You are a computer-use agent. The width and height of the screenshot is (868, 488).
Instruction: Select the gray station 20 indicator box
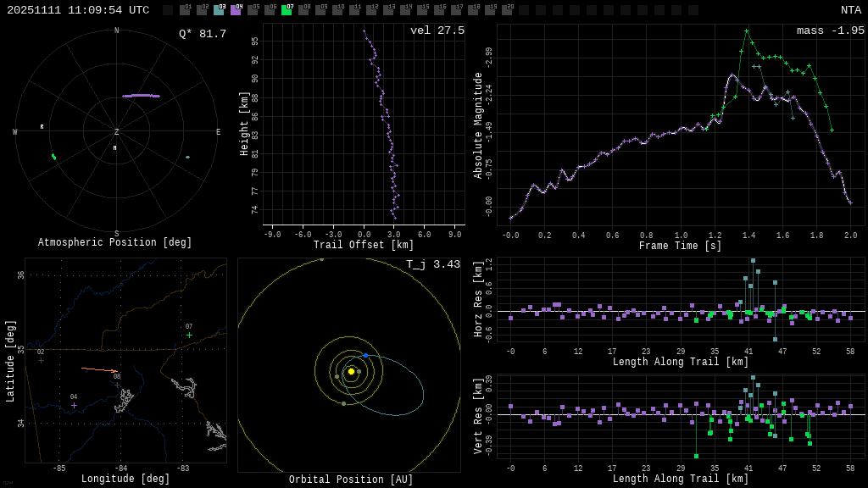pyautogui.click(x=507, y=10)
